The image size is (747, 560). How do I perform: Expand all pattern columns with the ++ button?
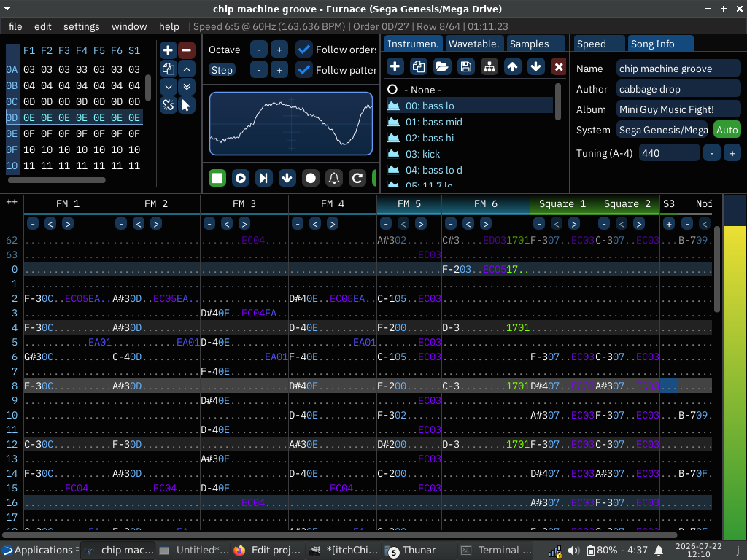click(12, 203)
